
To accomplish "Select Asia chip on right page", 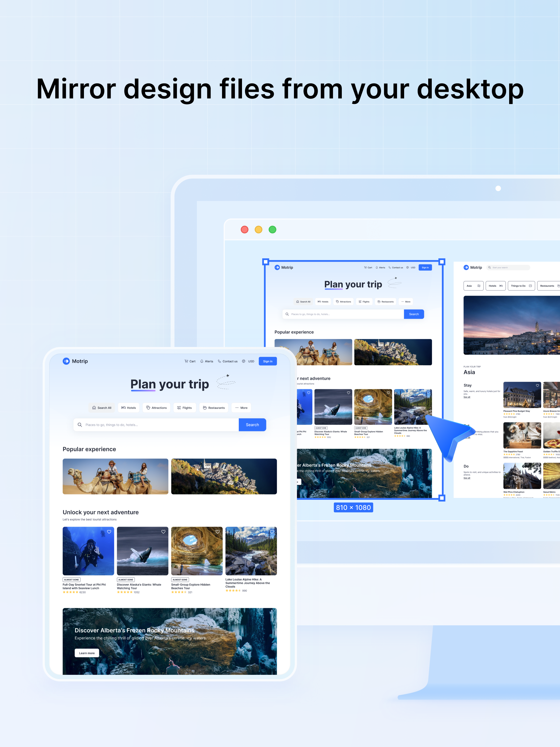I will point(474,286).
